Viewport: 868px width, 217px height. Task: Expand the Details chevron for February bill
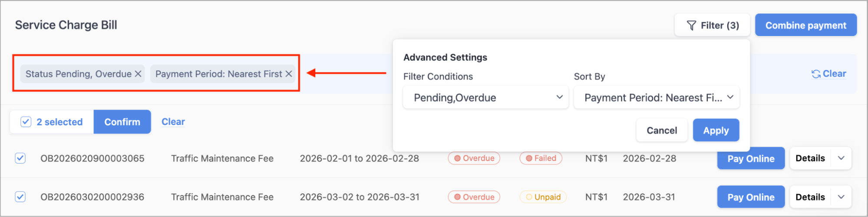[x=841, y=158]
